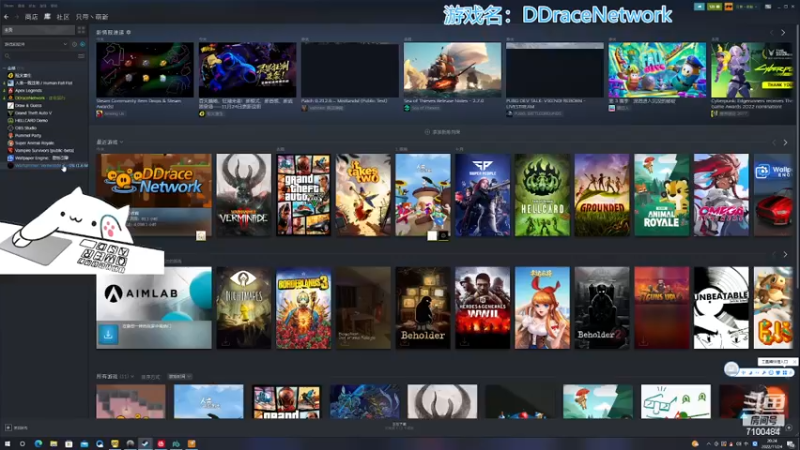This screenshot has height=450, width=800.
Task: Open the advanced filter sliders icon
Action: click(x=81, y=56)
